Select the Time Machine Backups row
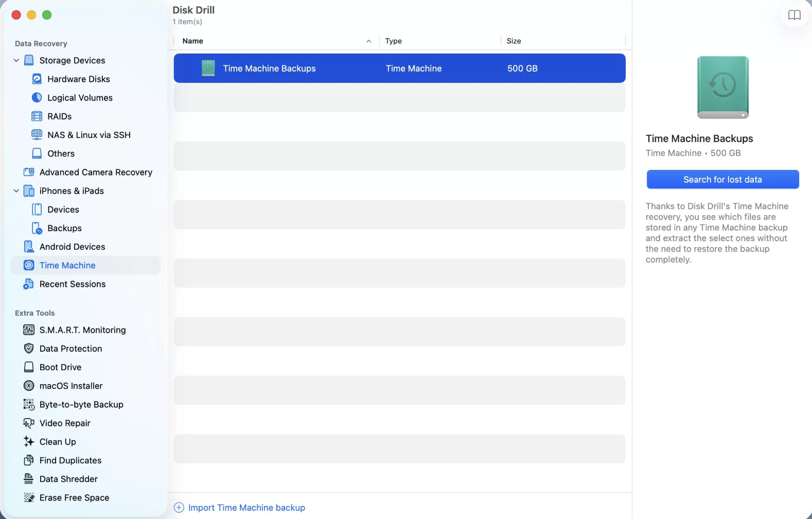 pos(399,68)
